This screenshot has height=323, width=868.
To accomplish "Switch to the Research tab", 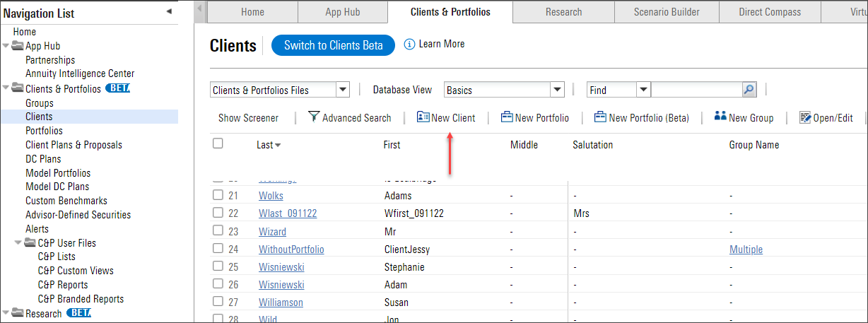I will point(563,12).
